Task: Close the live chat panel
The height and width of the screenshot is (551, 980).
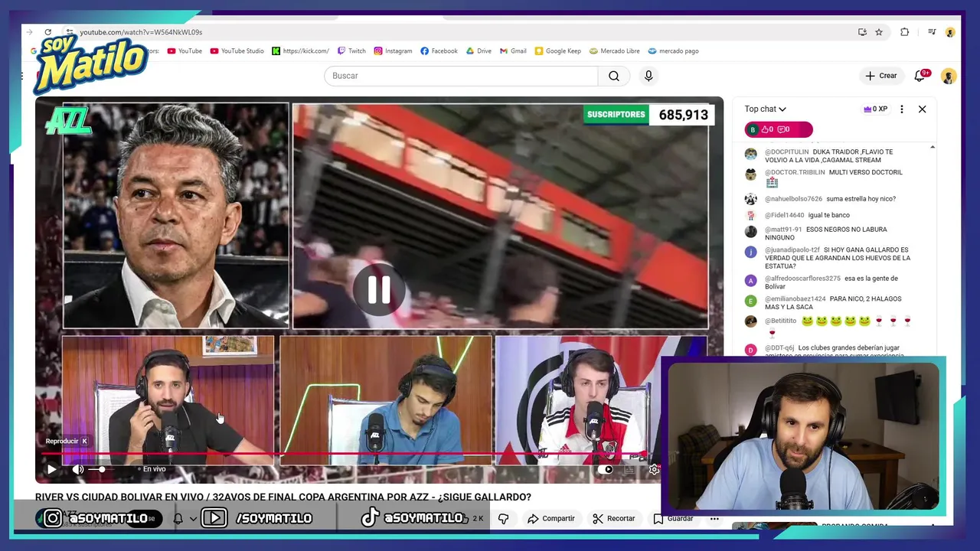Action: click(922, 109)
